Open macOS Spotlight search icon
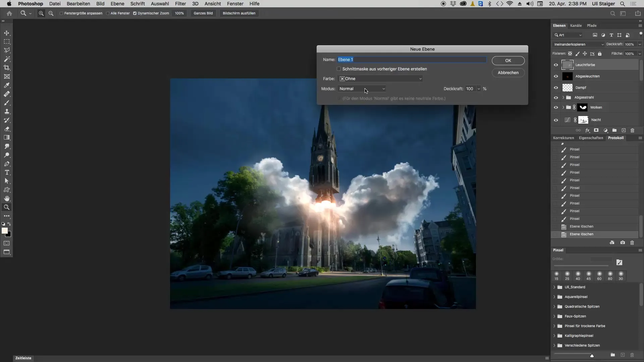Screen dimensions: 644x362 [623, 4]
